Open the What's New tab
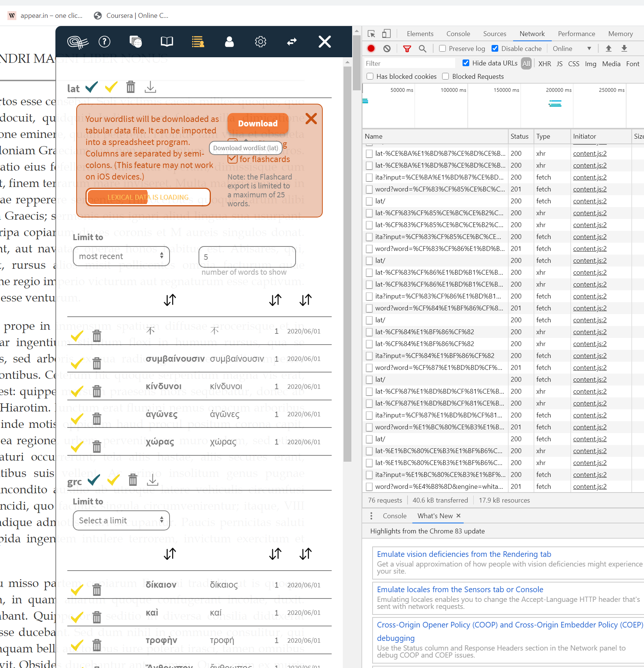The height and width of the screenshot is (668, 644). [x=435, y=516]
